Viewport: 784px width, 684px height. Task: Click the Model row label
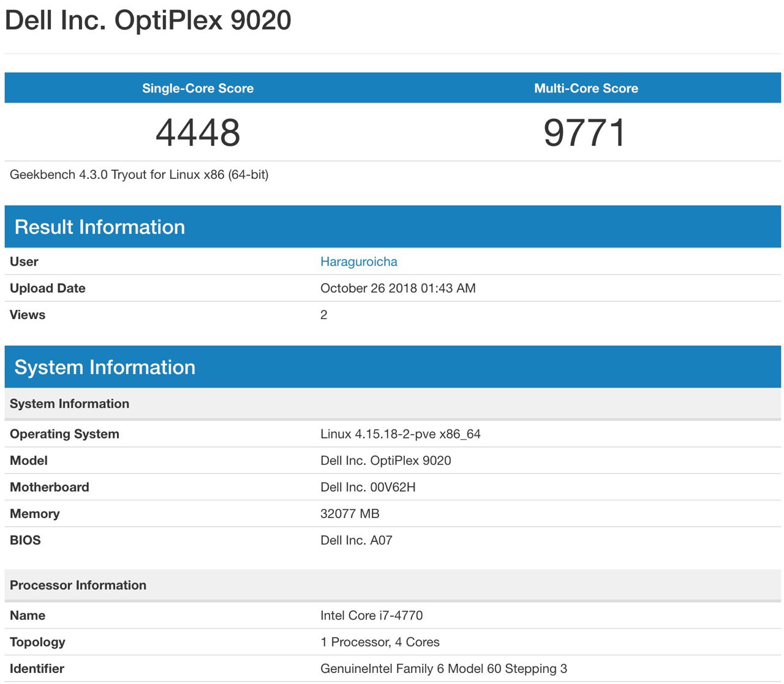coord(29,460)
